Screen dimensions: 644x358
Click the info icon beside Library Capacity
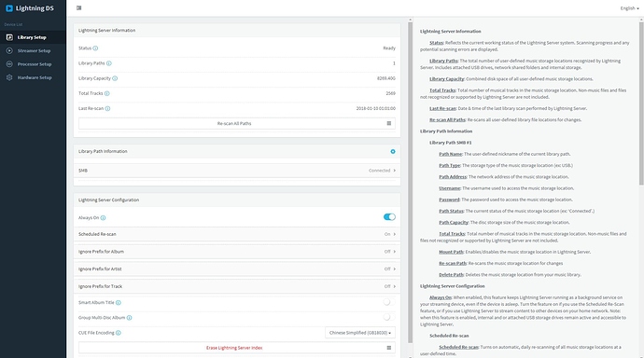click(115, 78)
